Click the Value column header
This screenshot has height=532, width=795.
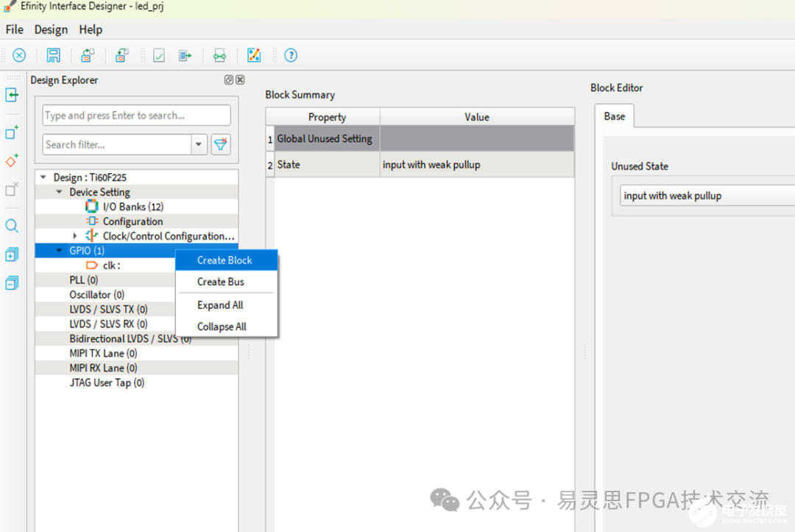477,117
